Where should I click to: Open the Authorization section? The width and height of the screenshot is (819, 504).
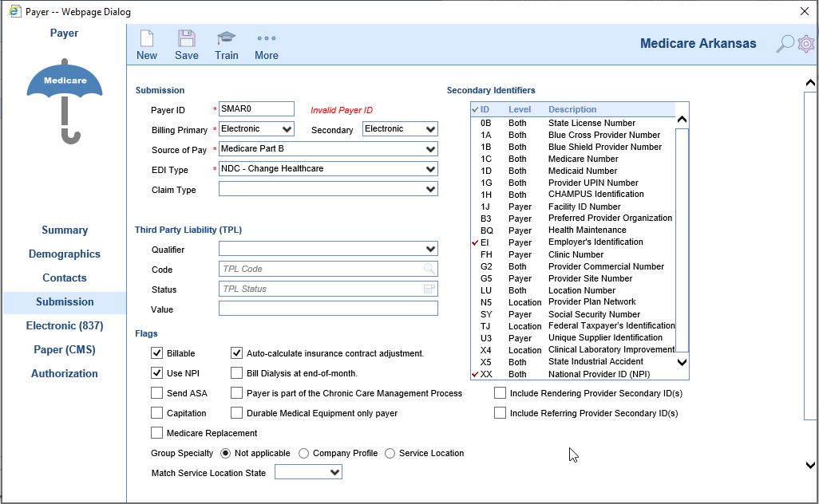coord(65,374)
